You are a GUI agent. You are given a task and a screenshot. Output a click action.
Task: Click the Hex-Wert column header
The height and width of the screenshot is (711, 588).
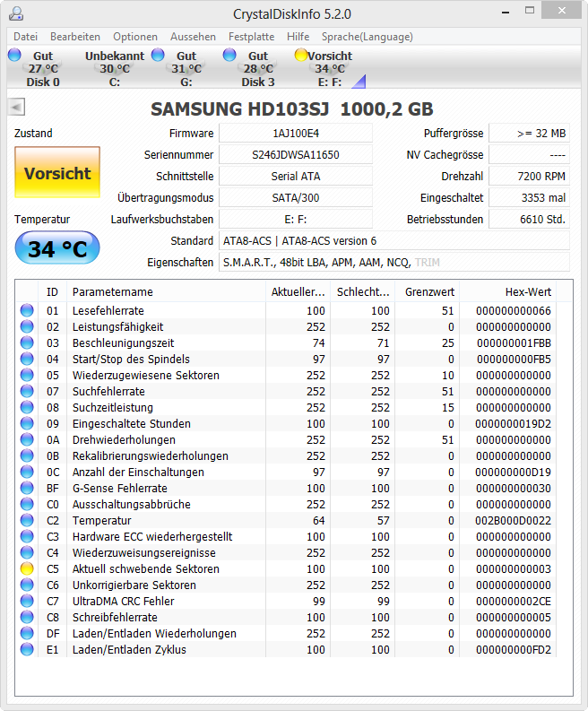507,291
